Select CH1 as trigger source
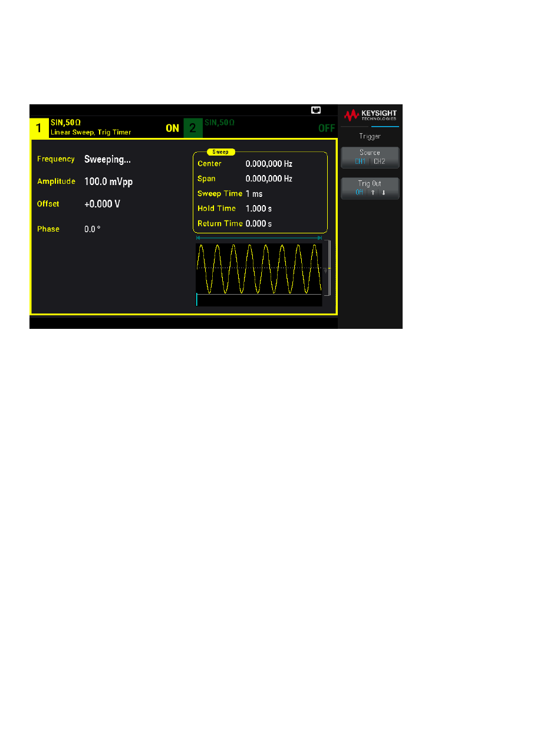Image resolution: width=560 pixels, height=739 pixels. [360, 161]
